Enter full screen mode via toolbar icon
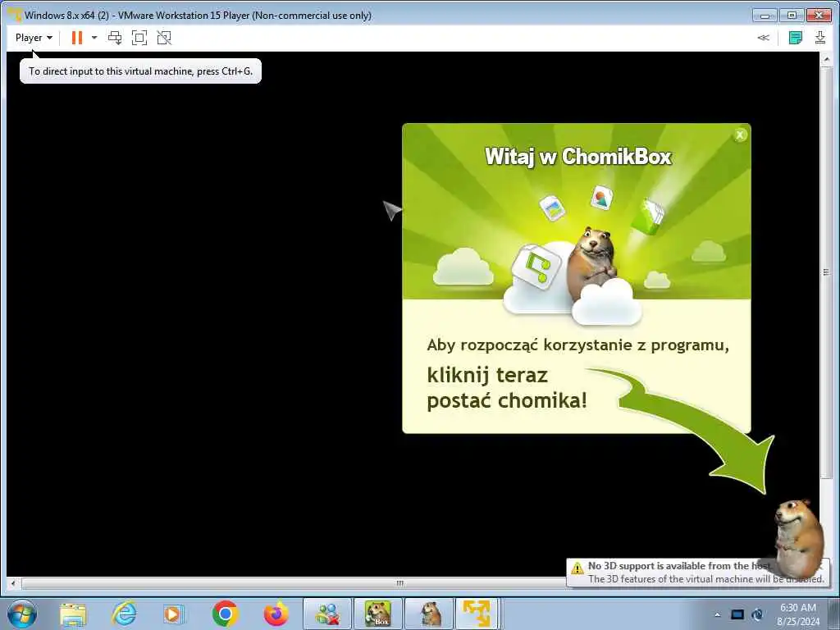The image size is (840, 630). click(139, 38)
